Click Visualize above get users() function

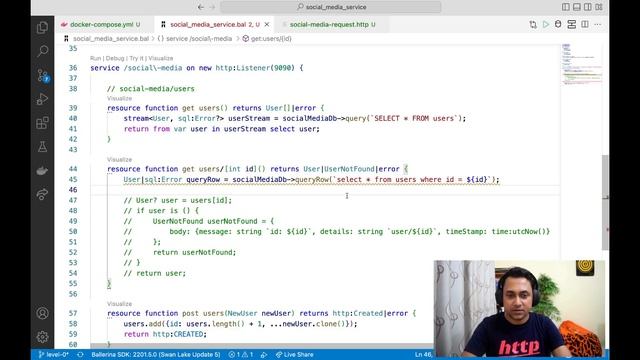[119, 98]
